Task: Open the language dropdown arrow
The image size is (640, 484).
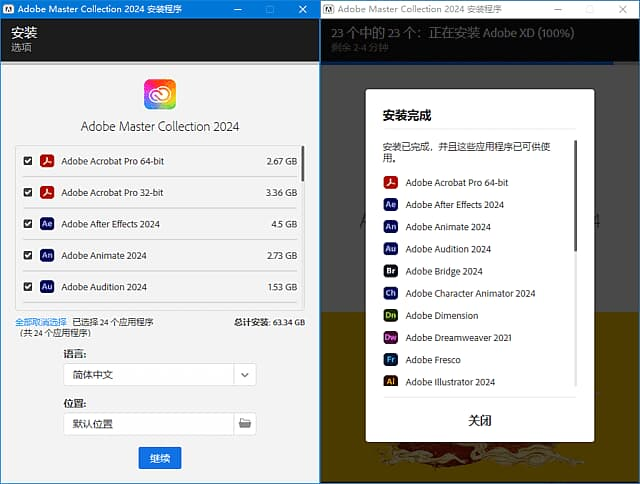Action: (245, 375)
